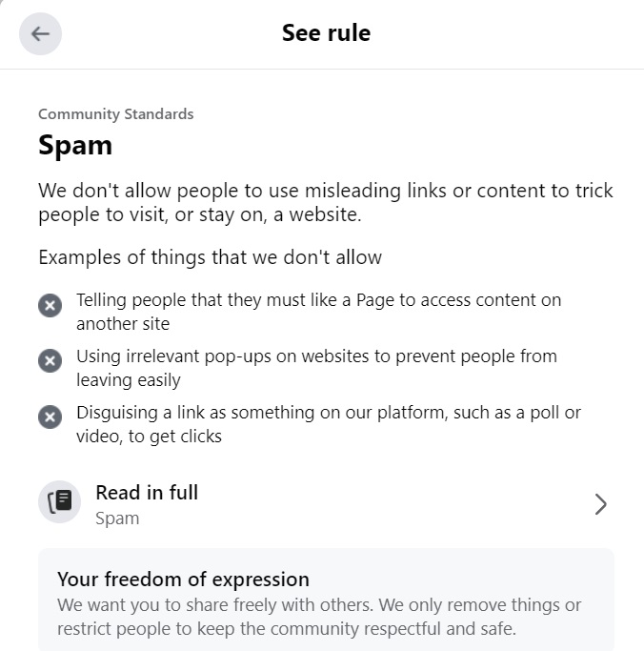Select the 'must like a Page' example text
Screen dimensions: 644x651
coord(318,312)
